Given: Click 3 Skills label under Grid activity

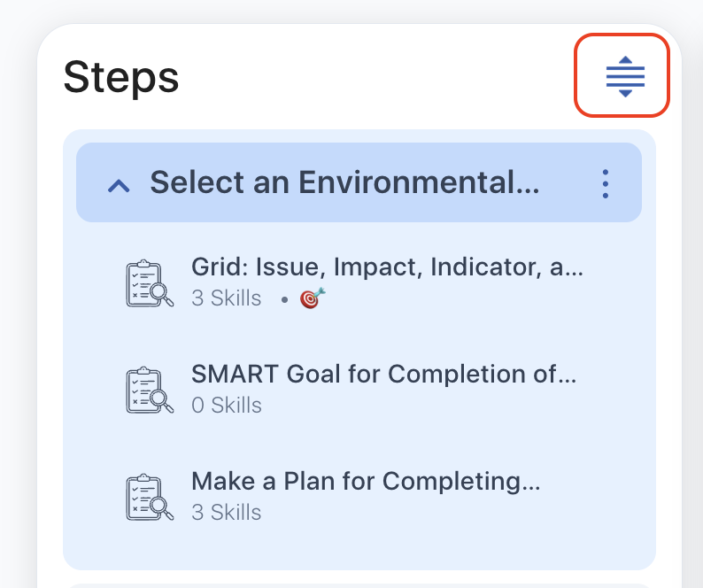Looking at the screenshot, I should pyautogui.click(x=227, y=298).
